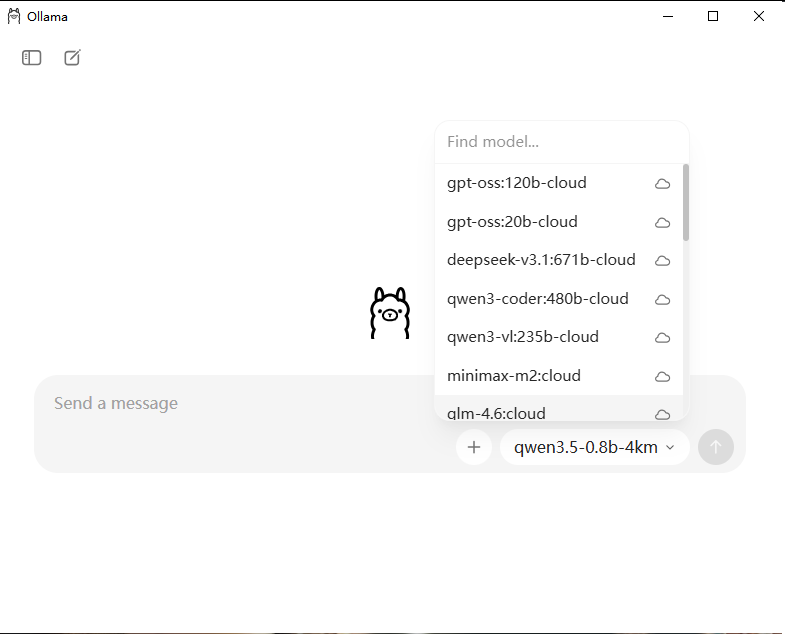The image size is (785, 634).
Task: Select minimax-m2:cloud model
Action: coord(559,376)
